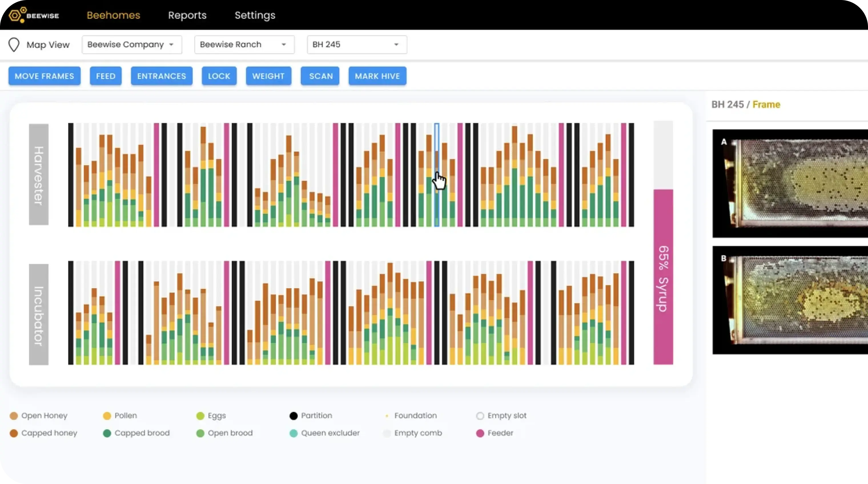Viewport: 868px width, 484px height.
Task: Open the Settings menu item
Action: (255, 15)
